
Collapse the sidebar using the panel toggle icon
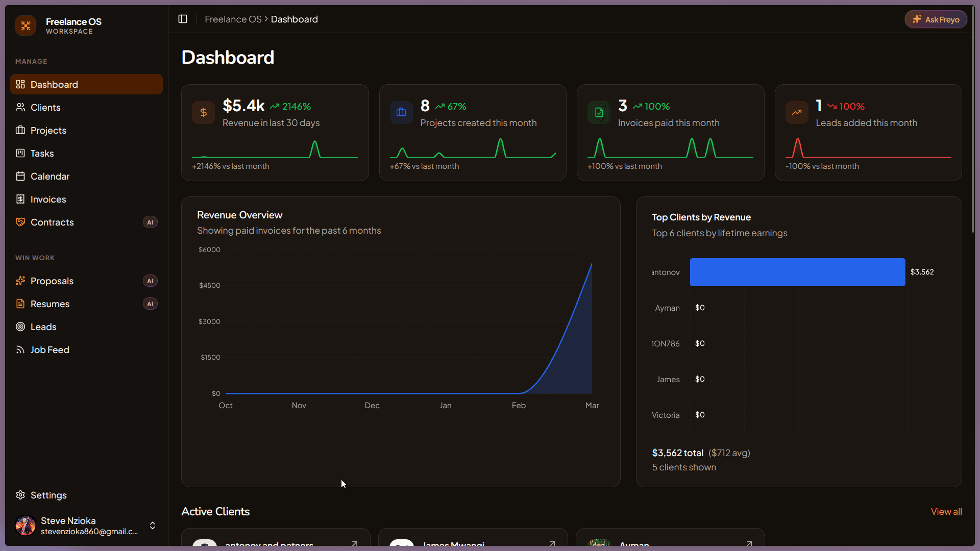(x=183, y=19)
